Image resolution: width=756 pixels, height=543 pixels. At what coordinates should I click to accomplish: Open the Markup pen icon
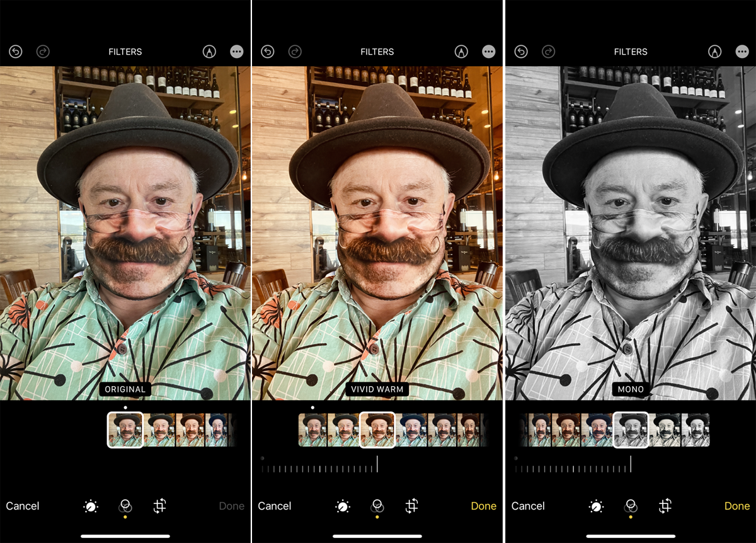pyautogui.click(x=209, y=52)
